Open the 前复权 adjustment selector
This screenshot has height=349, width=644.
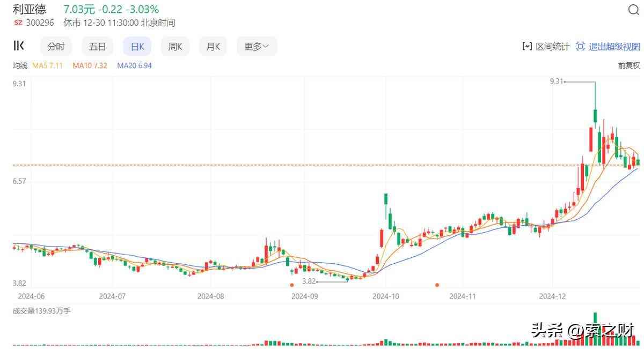[x=629, y=65]
